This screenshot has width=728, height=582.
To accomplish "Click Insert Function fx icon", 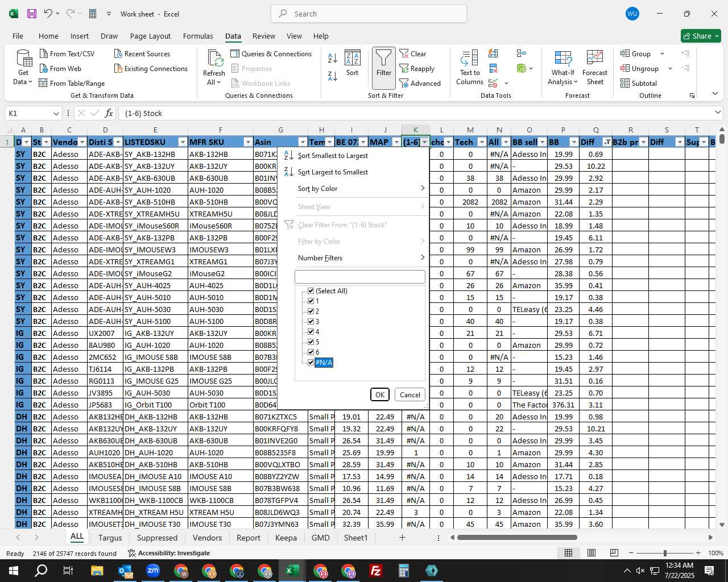I will point(109,113).
